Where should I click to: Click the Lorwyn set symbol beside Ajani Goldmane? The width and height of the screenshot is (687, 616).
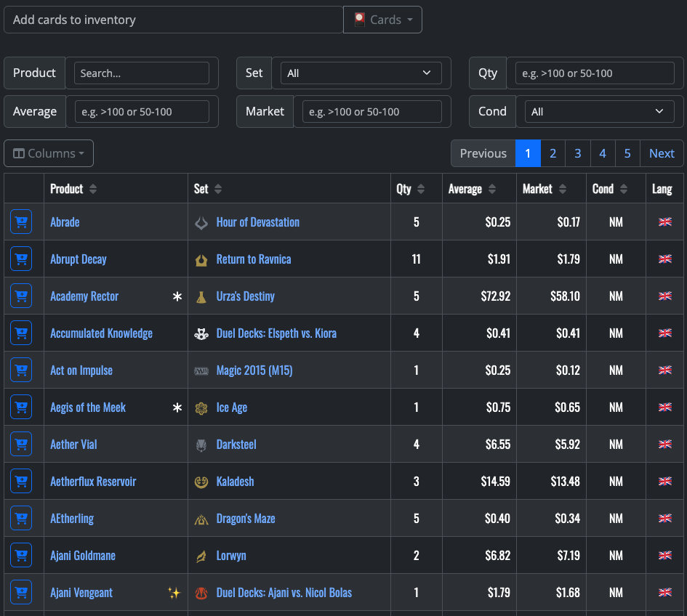point(201,555)
